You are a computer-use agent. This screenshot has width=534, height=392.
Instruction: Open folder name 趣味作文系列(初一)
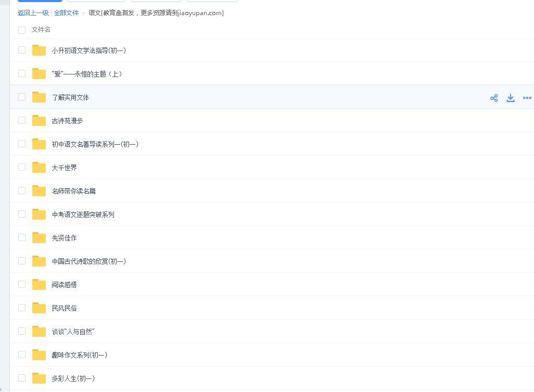point(79,355)
